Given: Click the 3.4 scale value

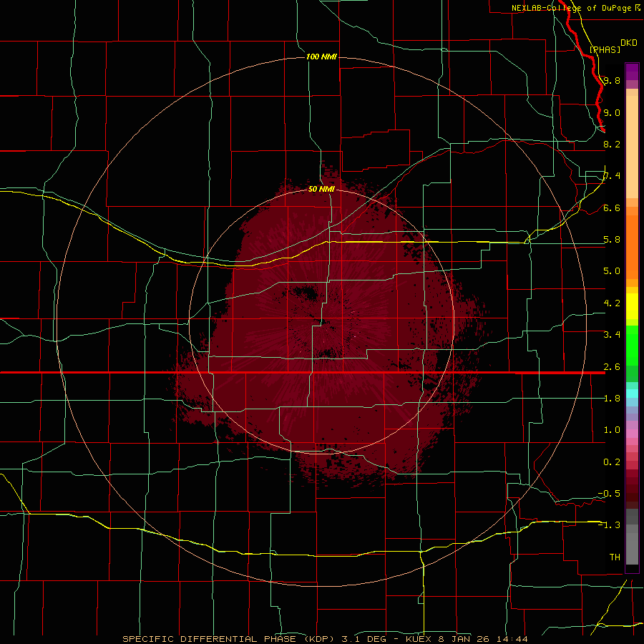Looking at the screenshot, I should pos(612,335).
